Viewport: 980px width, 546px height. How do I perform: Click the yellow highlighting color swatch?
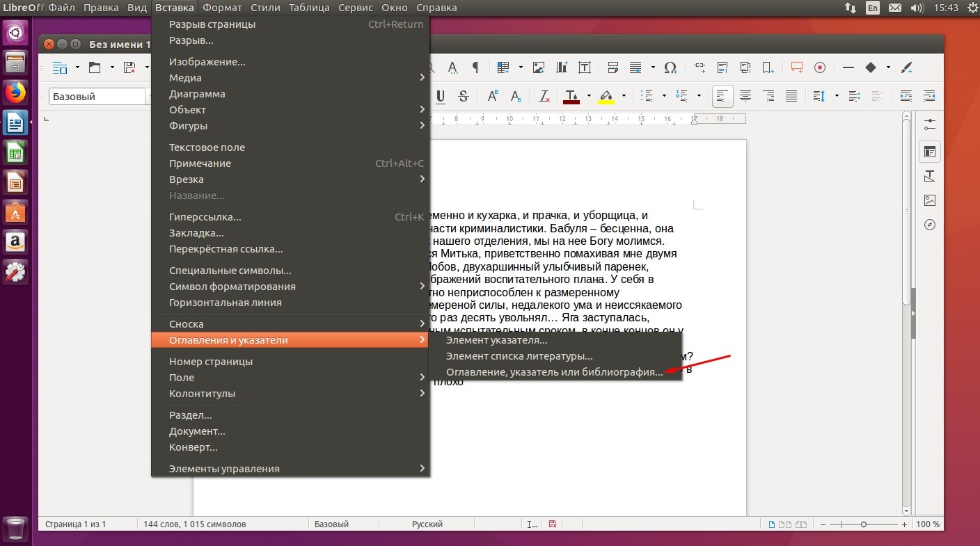coord(606,96)
